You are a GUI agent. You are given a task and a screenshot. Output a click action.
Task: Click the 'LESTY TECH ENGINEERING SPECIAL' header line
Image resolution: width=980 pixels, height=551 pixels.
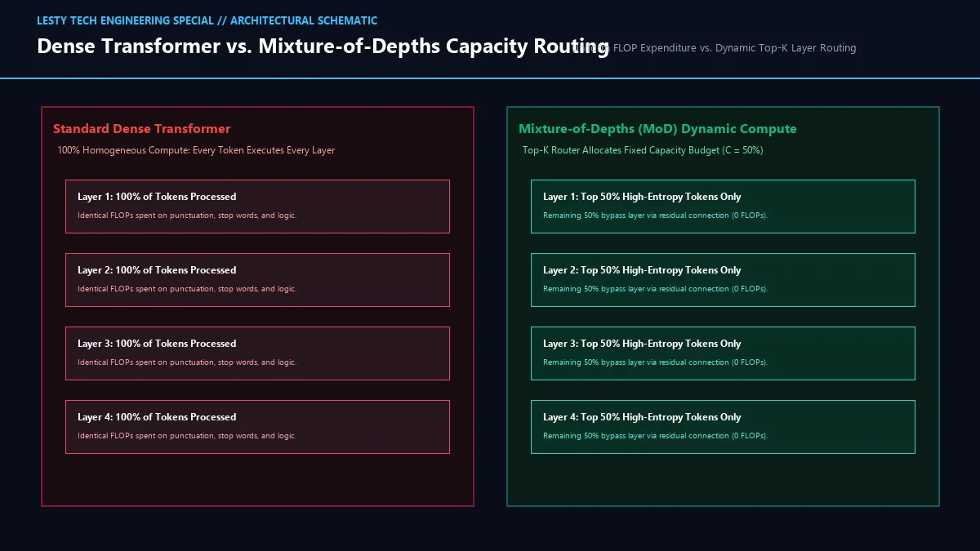(x=207, y=20)
